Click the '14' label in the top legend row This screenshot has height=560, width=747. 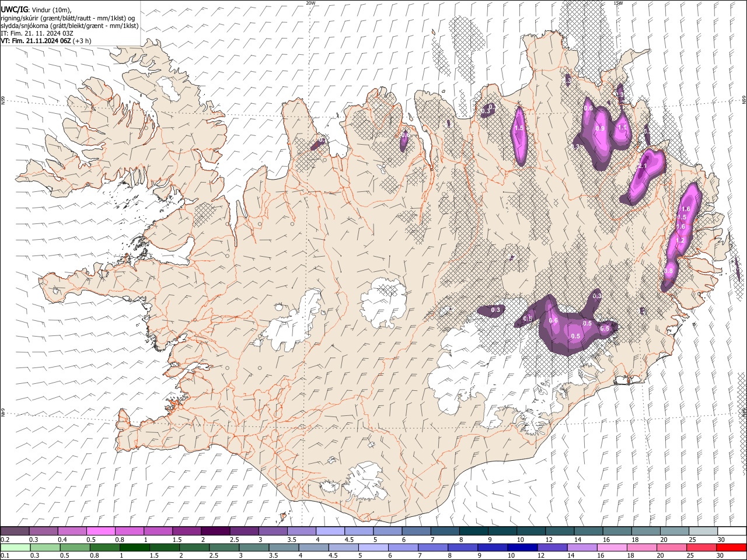coord(578,540)
